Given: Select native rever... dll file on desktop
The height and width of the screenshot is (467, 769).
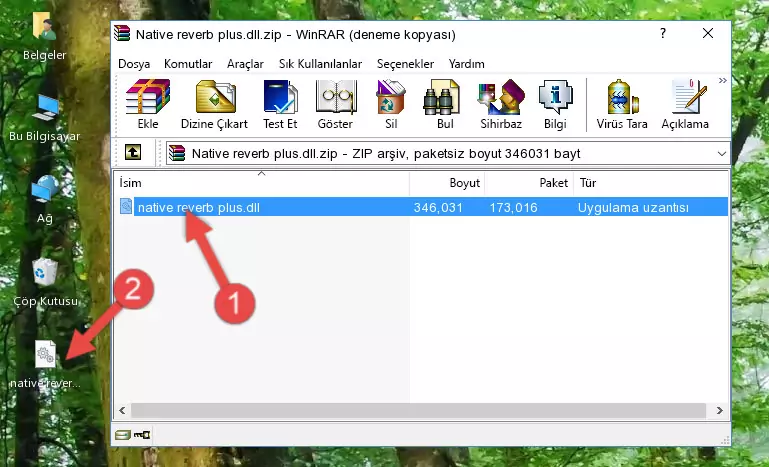Looking at the screenshot, I should [45, 365].
